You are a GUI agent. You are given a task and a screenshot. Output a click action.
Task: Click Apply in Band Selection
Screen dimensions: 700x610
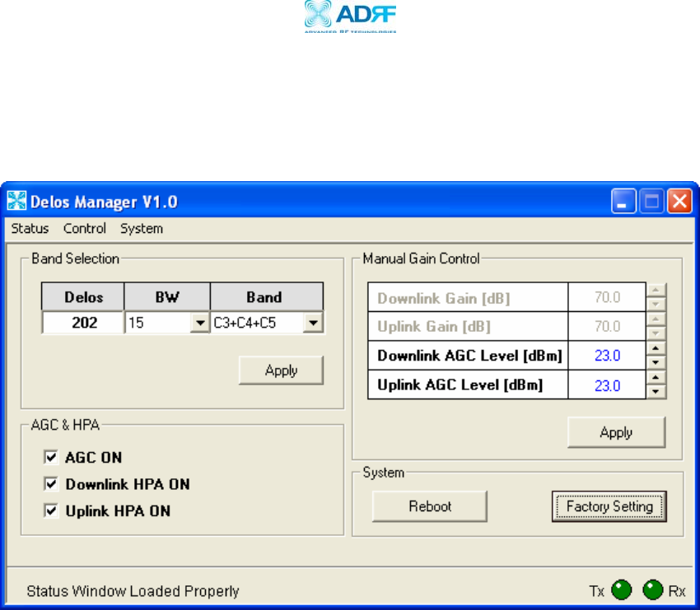tap(281, 370)
